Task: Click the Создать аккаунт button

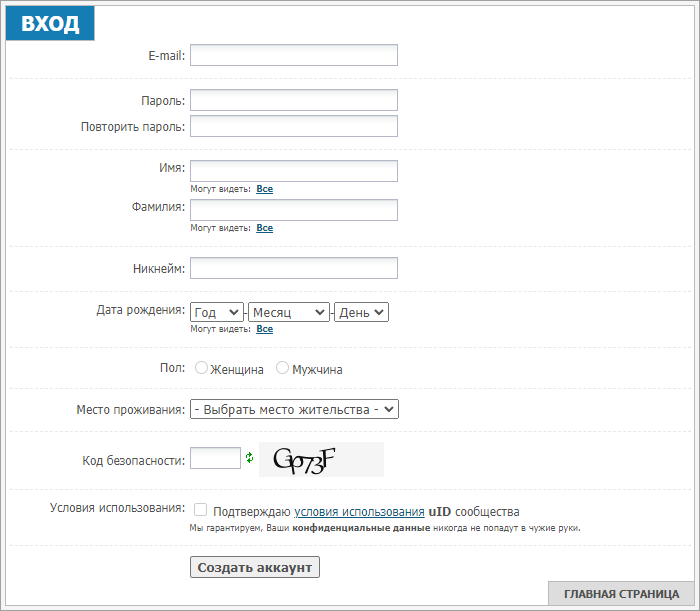Action: [255, 567]
